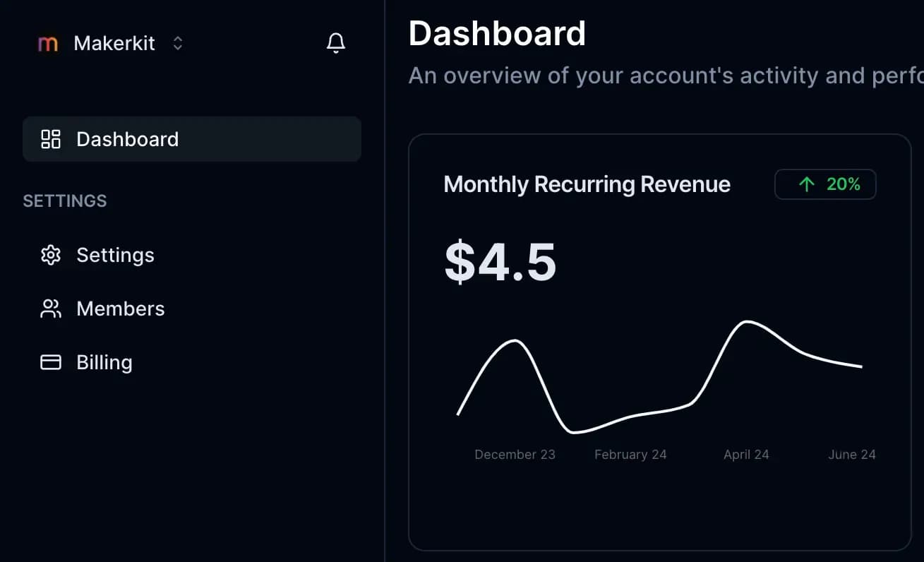The height and width of the screenshot is (562, 924).
Task: Click the Billing credit card icon
Action: coord(50,361)
